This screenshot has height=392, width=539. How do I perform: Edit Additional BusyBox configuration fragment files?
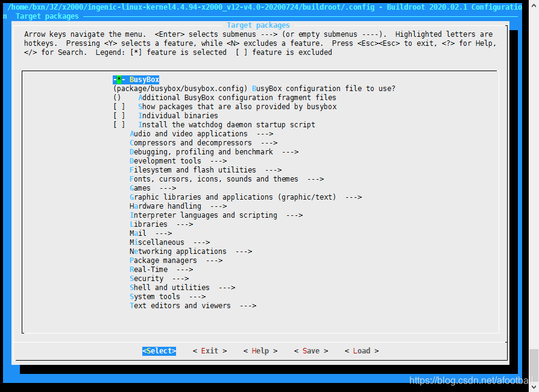(224, 98)
